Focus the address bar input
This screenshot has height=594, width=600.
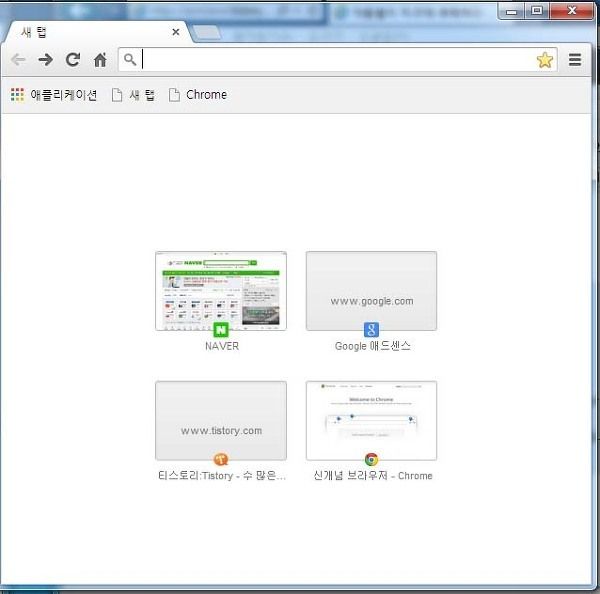(337, 60)
